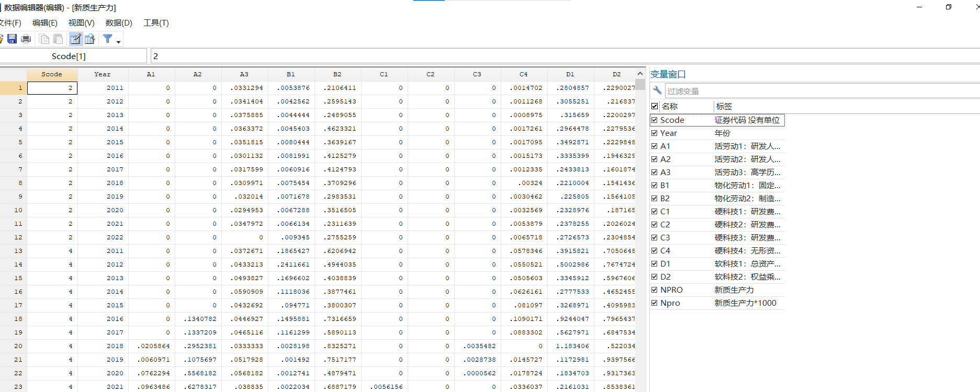The width and height of the screenshot is (980, 392).
Task: Click the Save dataset icon
Action: tap(12, 39)
